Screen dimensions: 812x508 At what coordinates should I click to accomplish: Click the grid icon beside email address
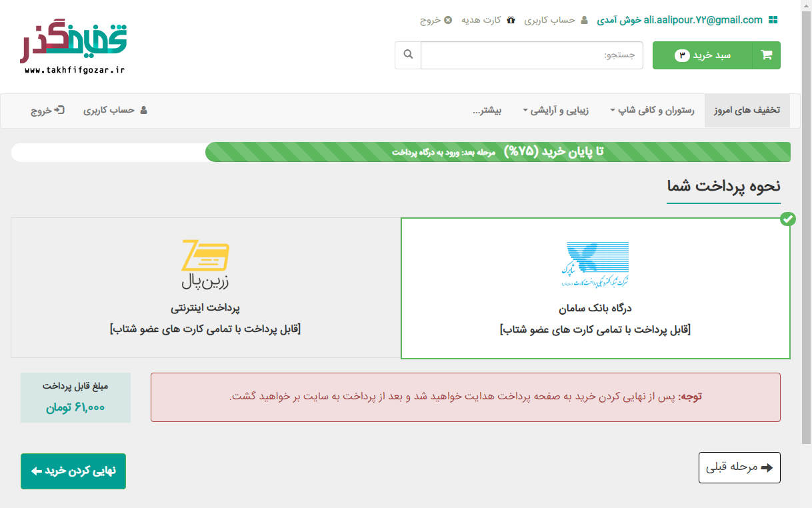pyautogui.click(x=773, y=20)
